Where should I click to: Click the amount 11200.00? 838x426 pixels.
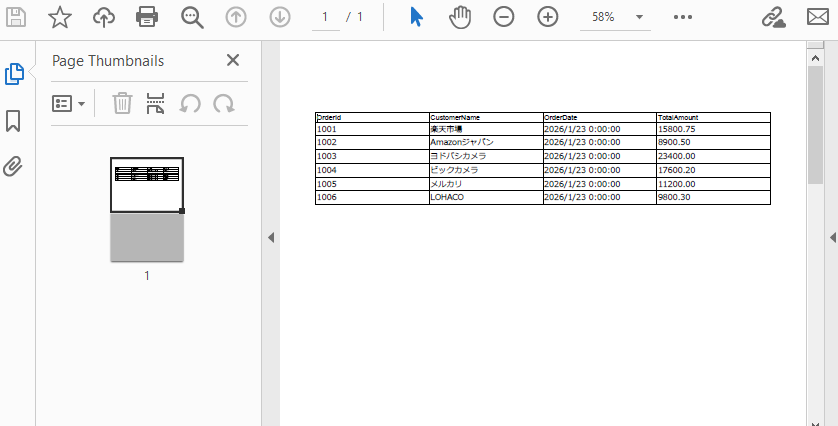tap(676, 184)
